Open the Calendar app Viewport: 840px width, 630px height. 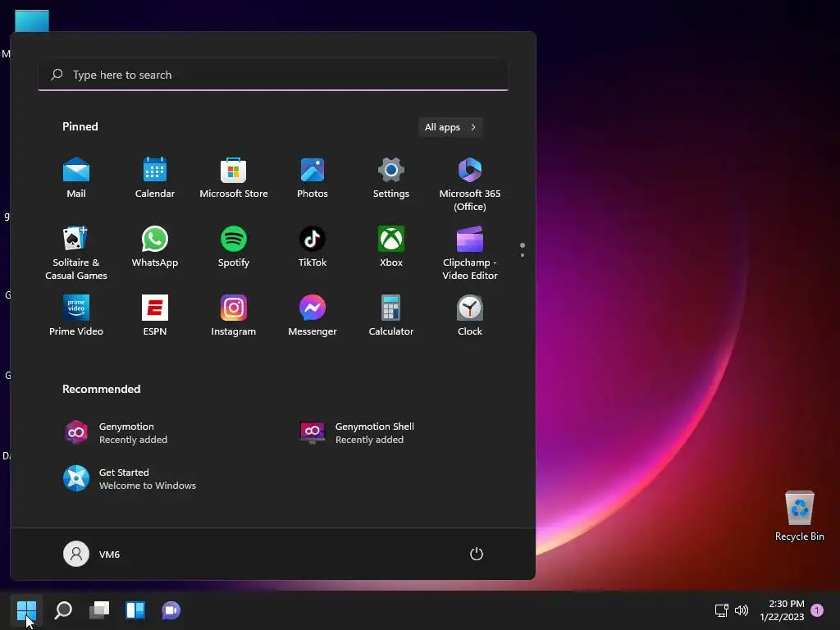pyautogui.click(x=155, y=178)
